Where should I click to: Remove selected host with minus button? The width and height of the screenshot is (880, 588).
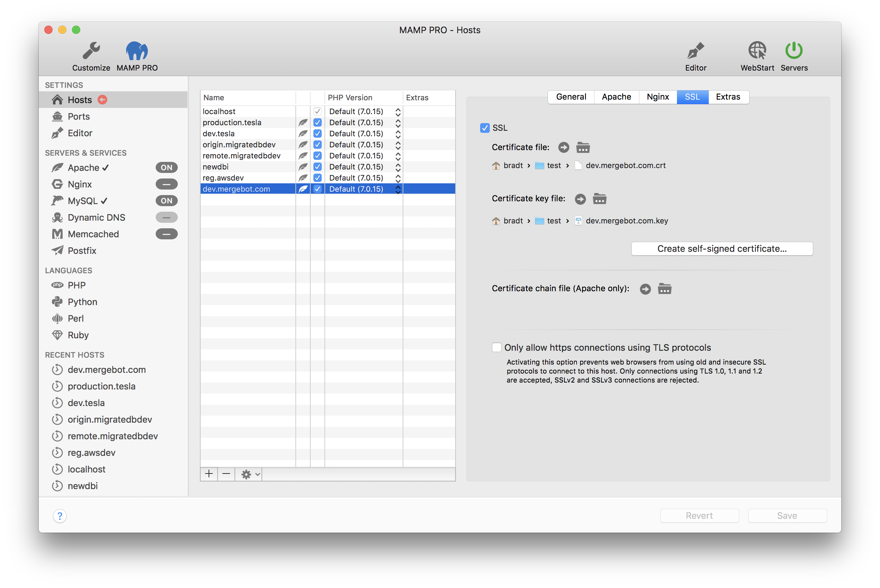(226, 474)
